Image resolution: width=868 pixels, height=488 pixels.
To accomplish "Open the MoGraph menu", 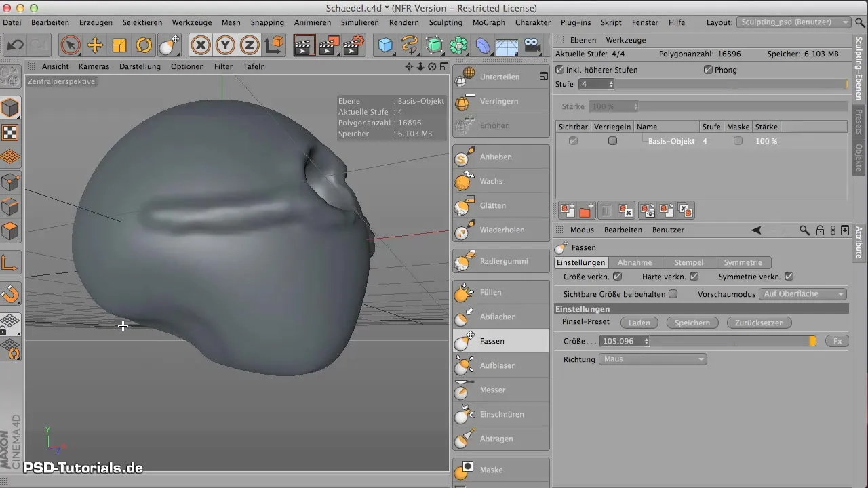I will pyautogui.click(x=488, y=22).
